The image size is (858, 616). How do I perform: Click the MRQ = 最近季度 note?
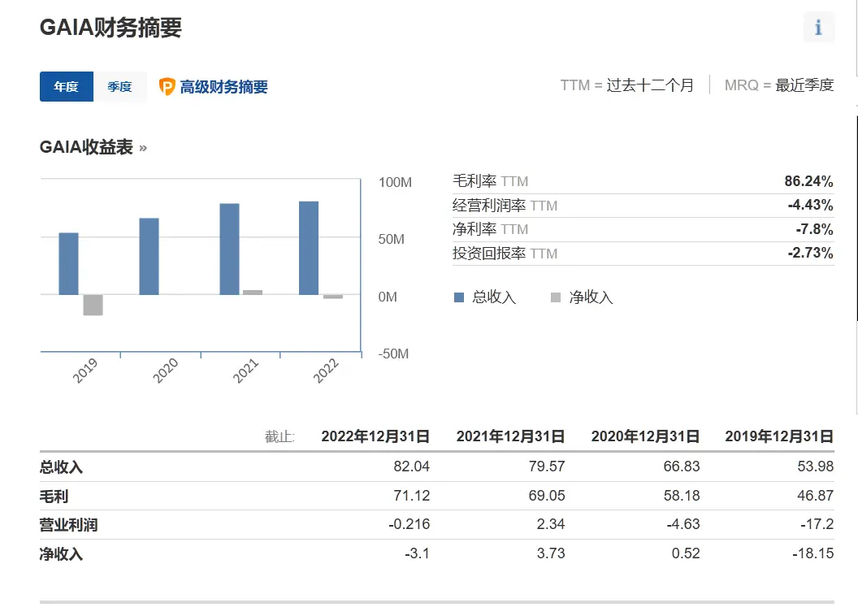(779, 85)
